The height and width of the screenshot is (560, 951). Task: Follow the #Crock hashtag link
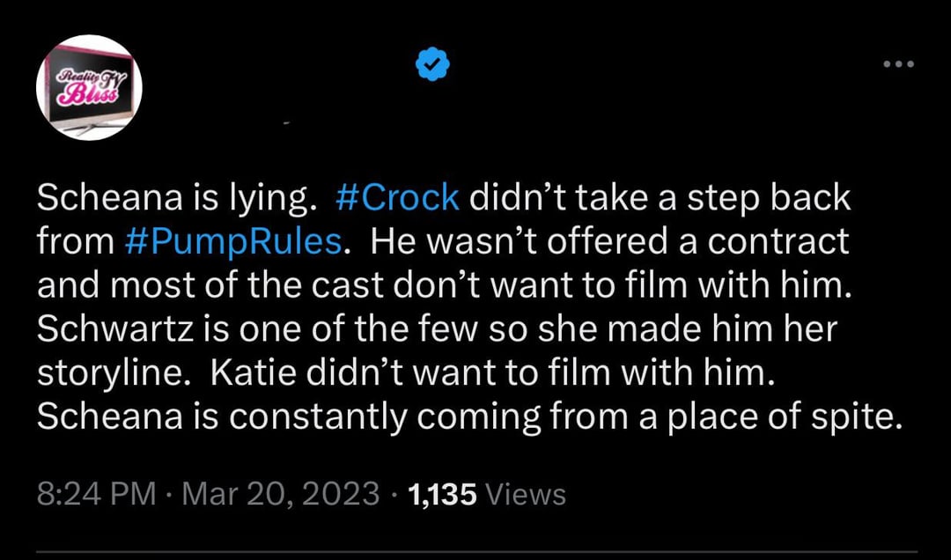tap(396, 198)
